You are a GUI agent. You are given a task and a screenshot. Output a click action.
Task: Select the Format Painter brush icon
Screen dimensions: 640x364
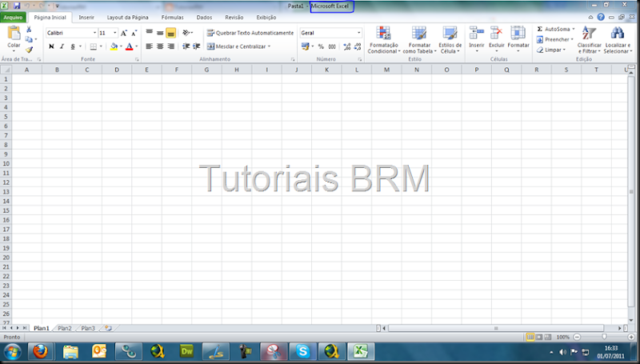pyautogui.click(x=29, y=50)
